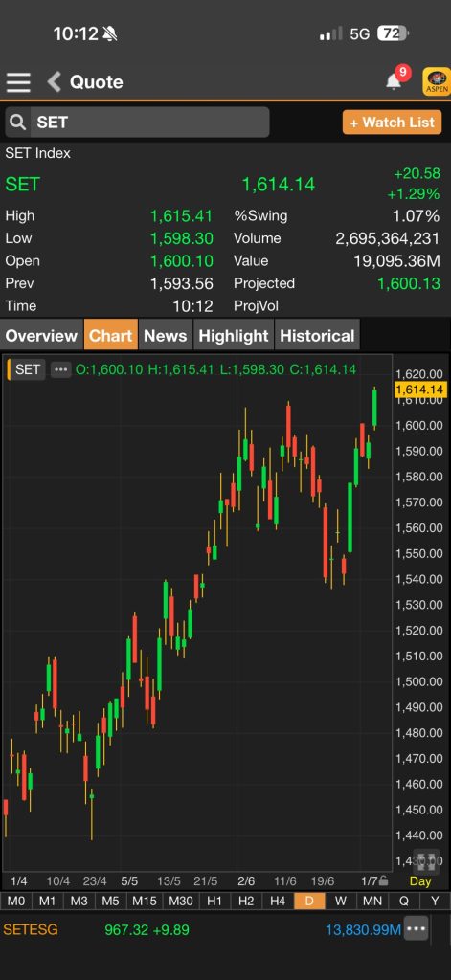
Task: Tap the Aspen logo icon
Action: tap(436, 81)
